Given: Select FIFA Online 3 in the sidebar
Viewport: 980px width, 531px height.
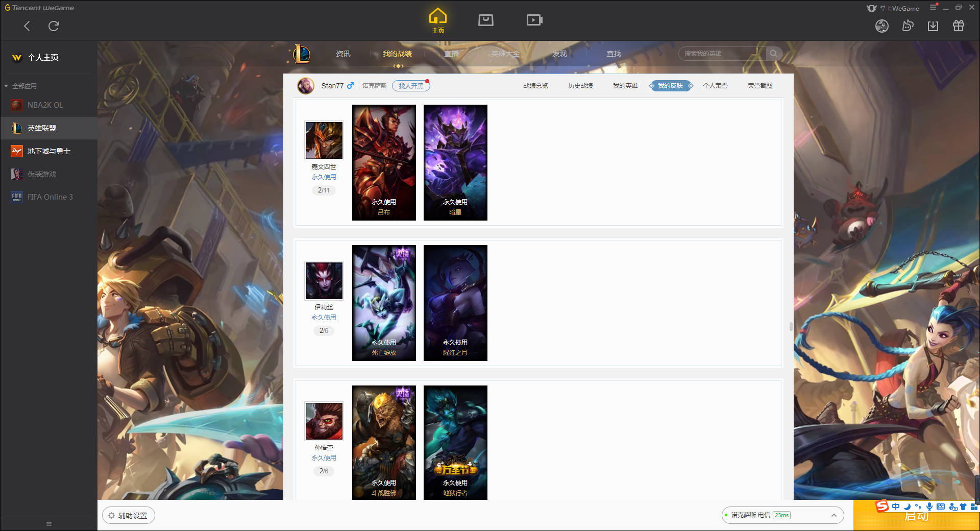Looking at the screenshot, I should pyautogui.click(x=48, y=197).
